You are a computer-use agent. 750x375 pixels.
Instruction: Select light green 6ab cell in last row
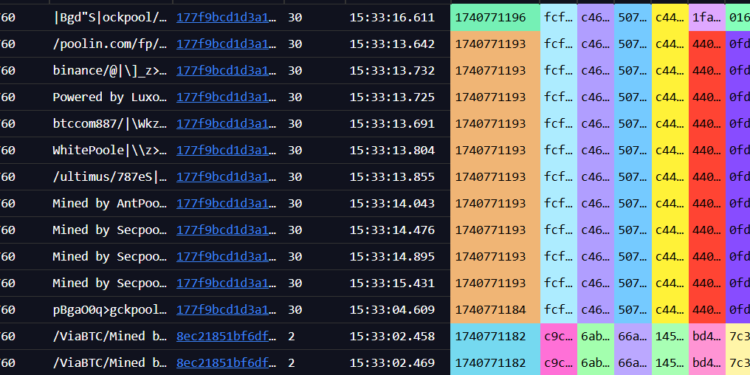(596, 363)
